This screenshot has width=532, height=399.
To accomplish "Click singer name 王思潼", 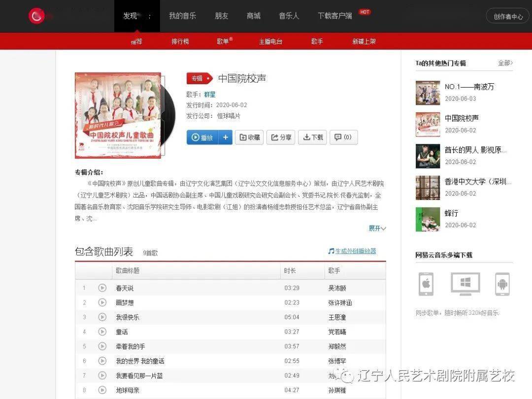I will pos(337,317).
